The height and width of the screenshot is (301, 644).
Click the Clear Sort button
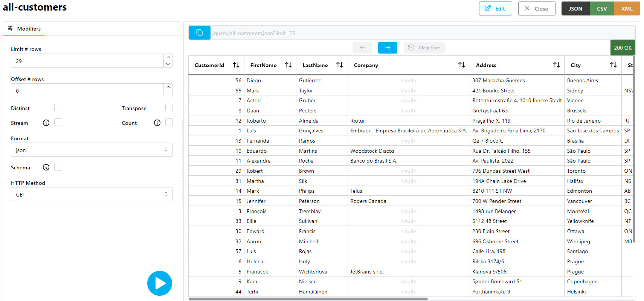pos(424,48)
